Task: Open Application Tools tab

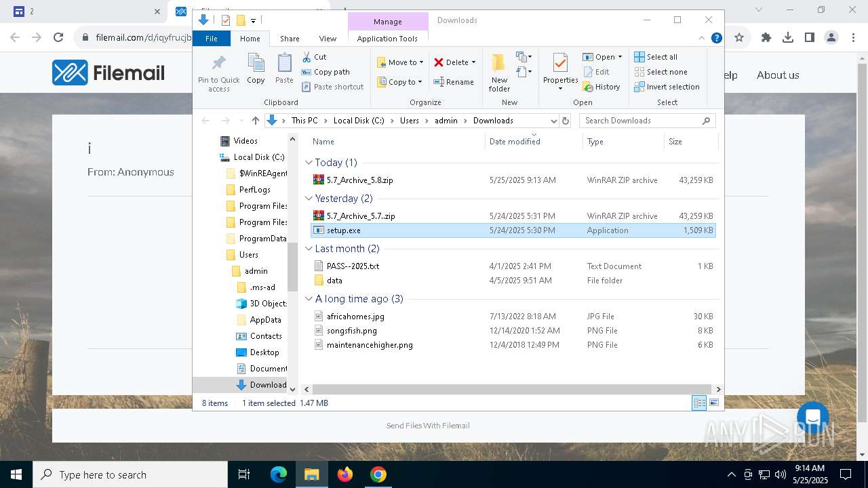Action: tap(387, 39)
